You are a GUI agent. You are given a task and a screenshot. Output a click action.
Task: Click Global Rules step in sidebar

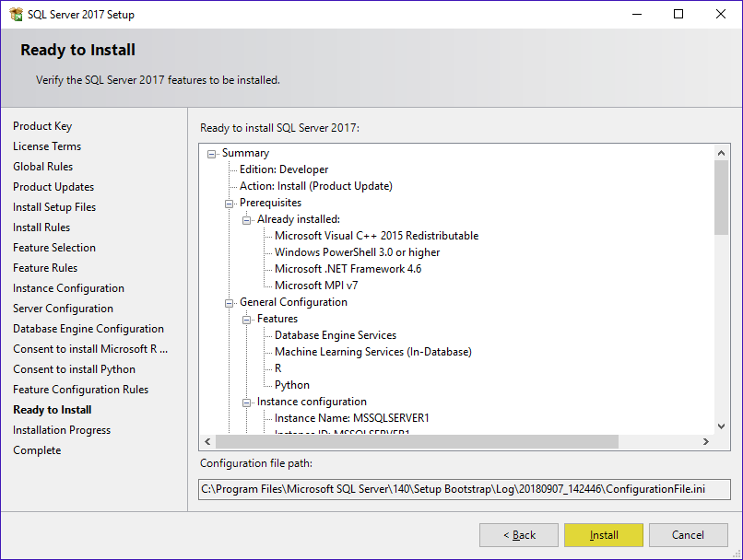point(43,167)
